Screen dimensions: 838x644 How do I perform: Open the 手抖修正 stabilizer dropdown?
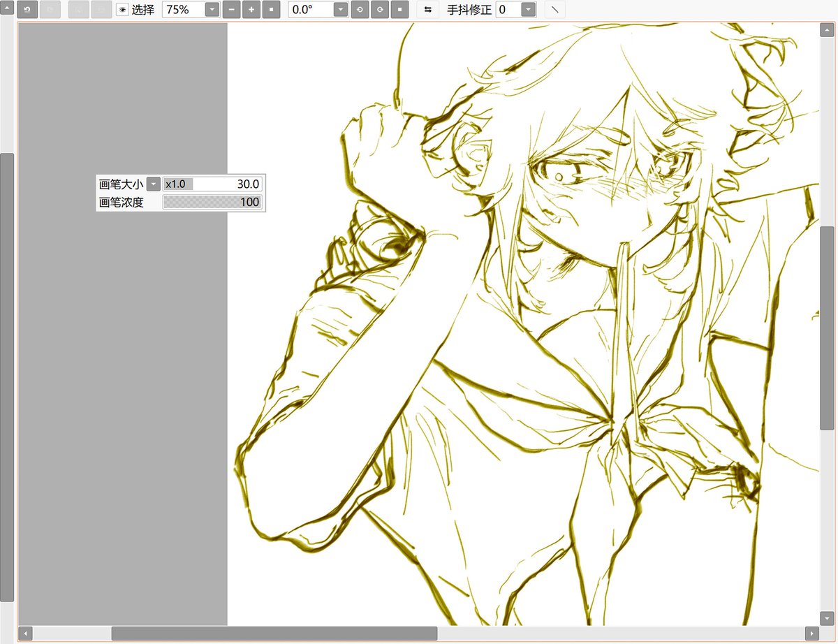click(529, 10)
